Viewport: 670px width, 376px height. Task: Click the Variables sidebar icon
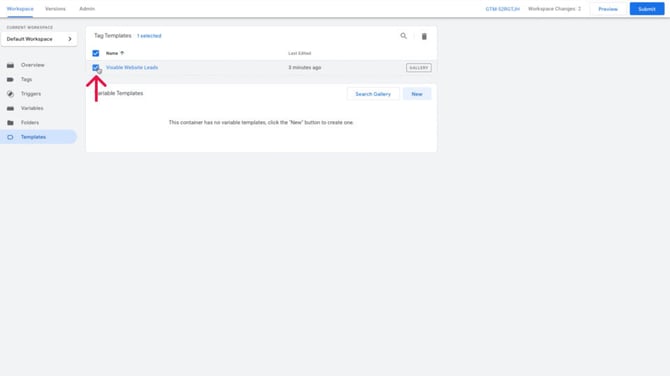(x=10, y=108)
